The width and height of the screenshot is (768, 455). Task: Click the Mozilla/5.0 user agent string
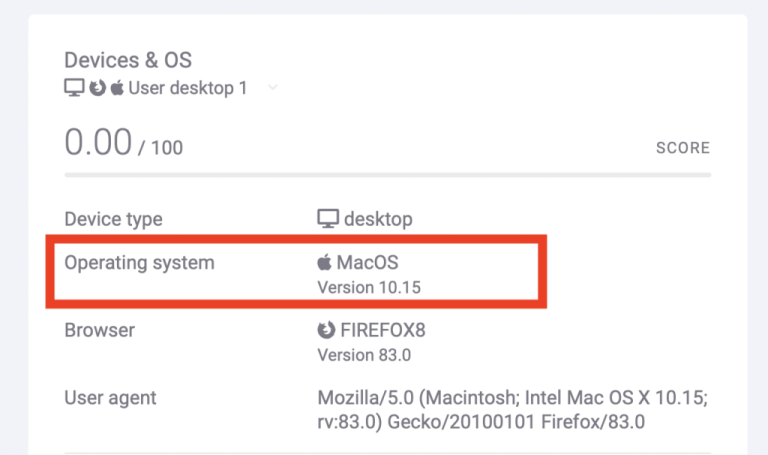point(512,410)
